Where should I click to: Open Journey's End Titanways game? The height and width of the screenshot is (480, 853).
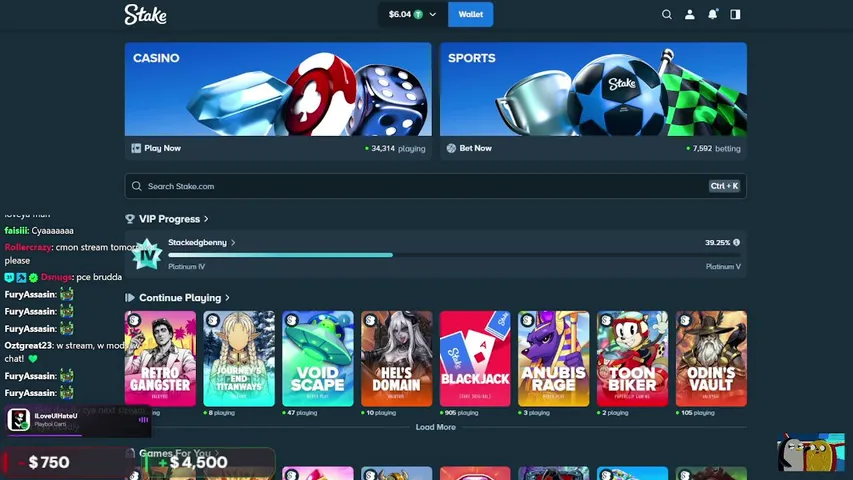pyautogui.click(x=239, y=359)
